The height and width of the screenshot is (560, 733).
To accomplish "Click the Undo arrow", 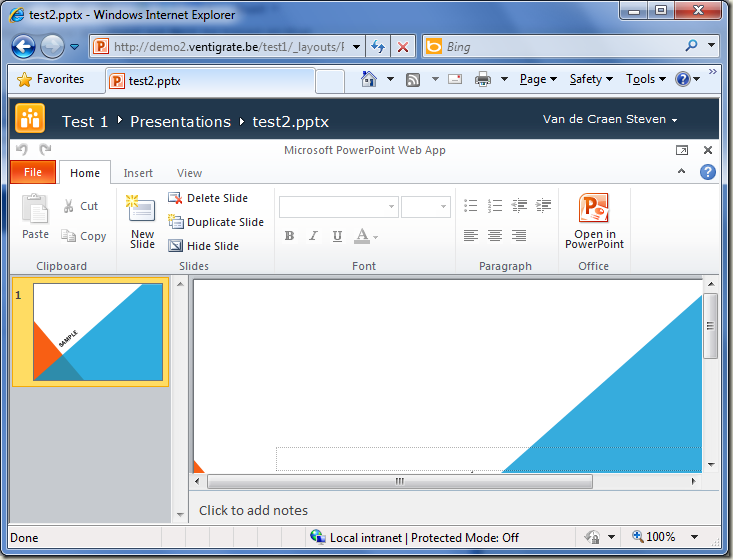I will pos(22,150).
